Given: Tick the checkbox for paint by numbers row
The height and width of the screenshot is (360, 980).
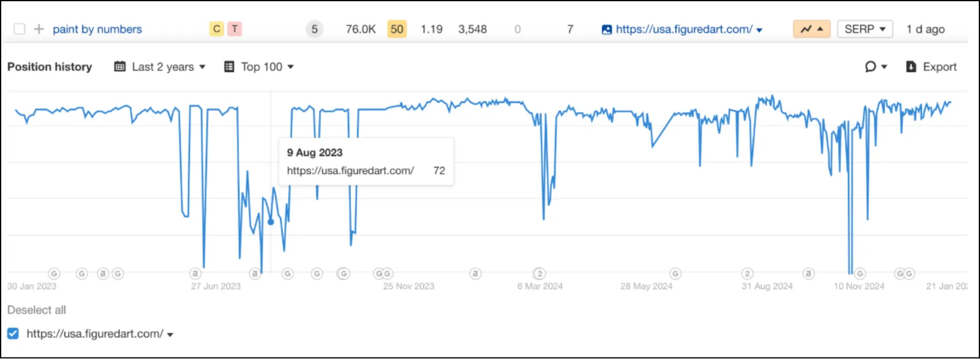Looking at the screenshot, I should (x=20, y=29).
